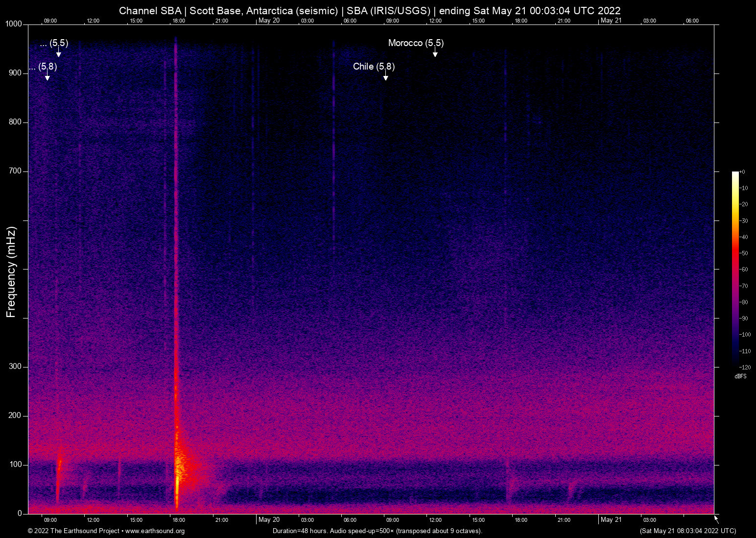Click the May 20 date label on bottom axis
Image resolution: width=756 pixels, height=538 pixels.
click(269, 520)
